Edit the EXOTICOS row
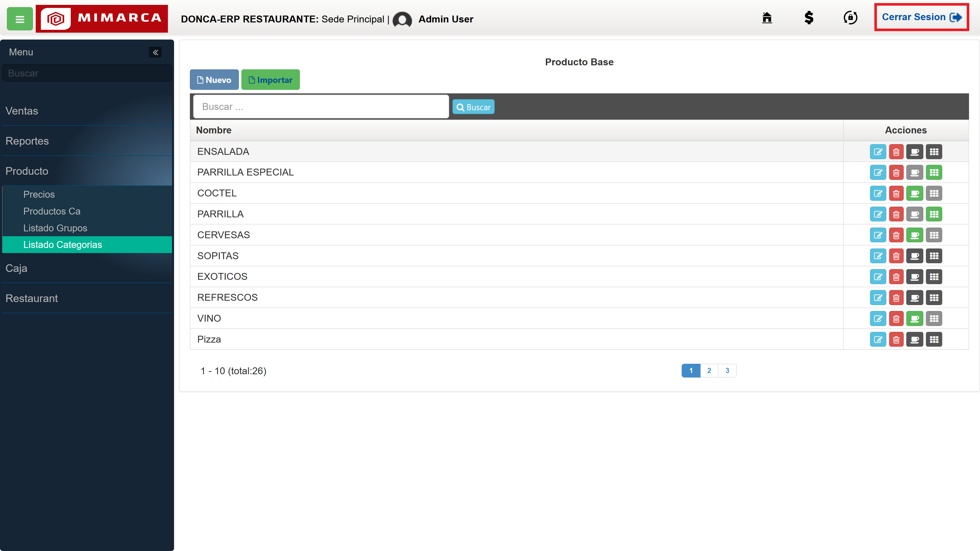Screen dimensions: 980x551 point(878,277)
